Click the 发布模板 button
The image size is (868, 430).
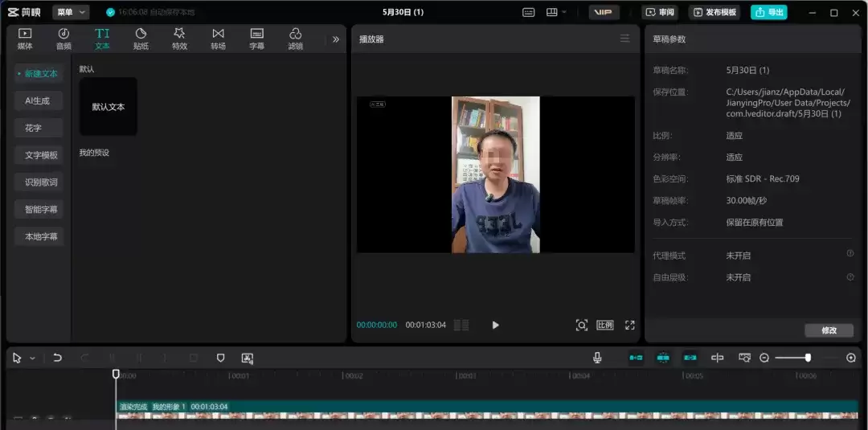(x=714, y=12)
